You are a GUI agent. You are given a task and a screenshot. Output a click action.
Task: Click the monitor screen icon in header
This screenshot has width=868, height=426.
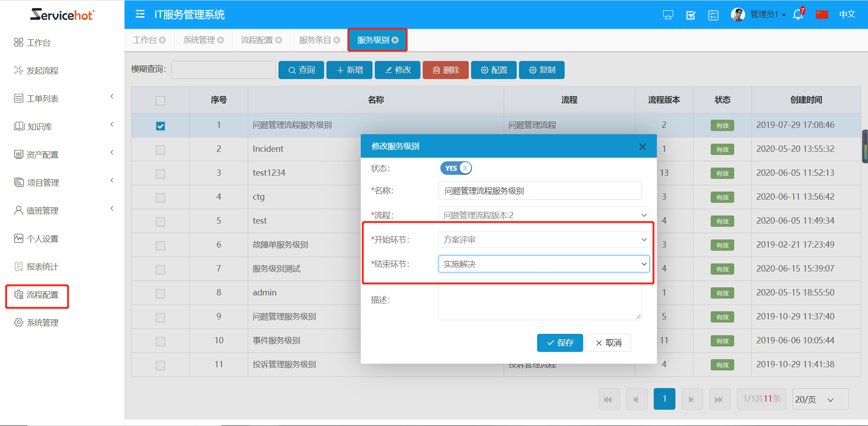[668, 15]
